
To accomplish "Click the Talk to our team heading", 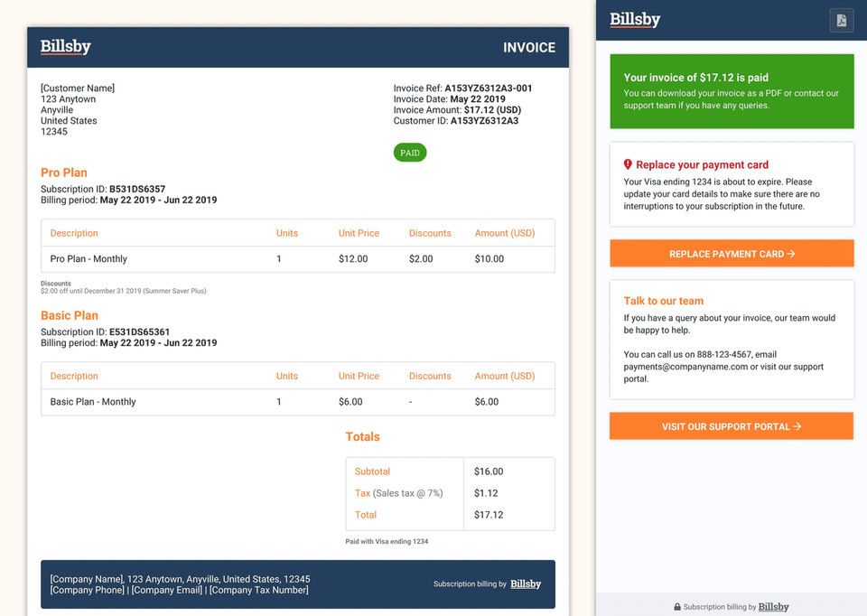I will [x=663, y=301].
